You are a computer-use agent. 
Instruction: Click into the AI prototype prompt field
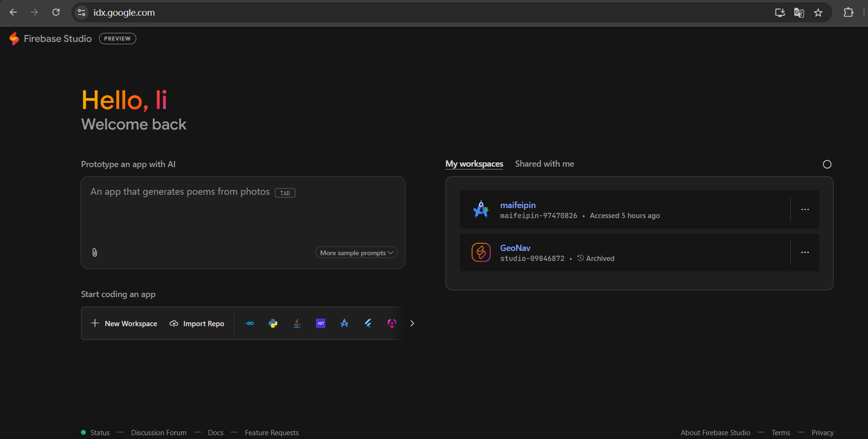click(x=243, y=222)
